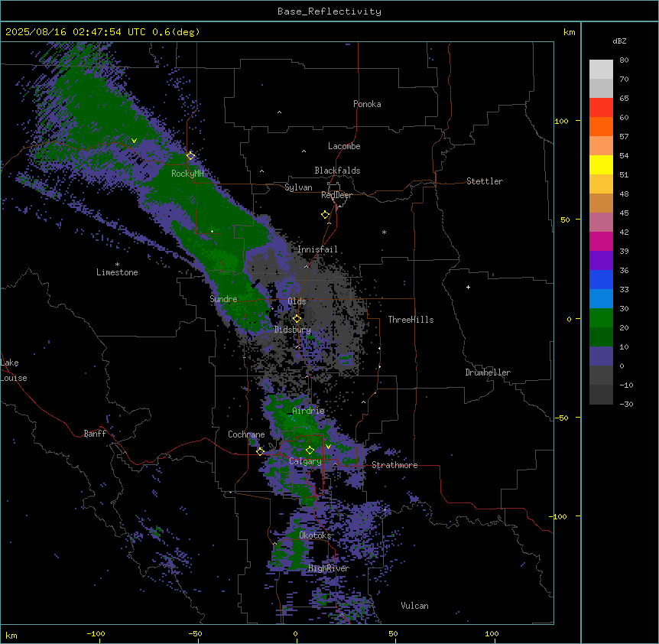The width and height of the screenshot is (659, 644).
Task: Click the Okotoks town label
Action: tap(315, 535)
